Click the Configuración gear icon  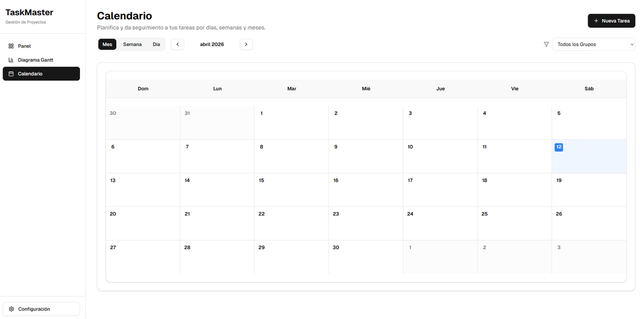click(x=11, y=309)
